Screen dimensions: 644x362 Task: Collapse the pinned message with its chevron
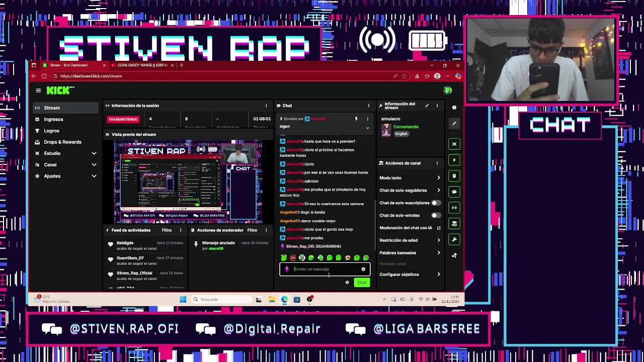[x=367, y=128]
